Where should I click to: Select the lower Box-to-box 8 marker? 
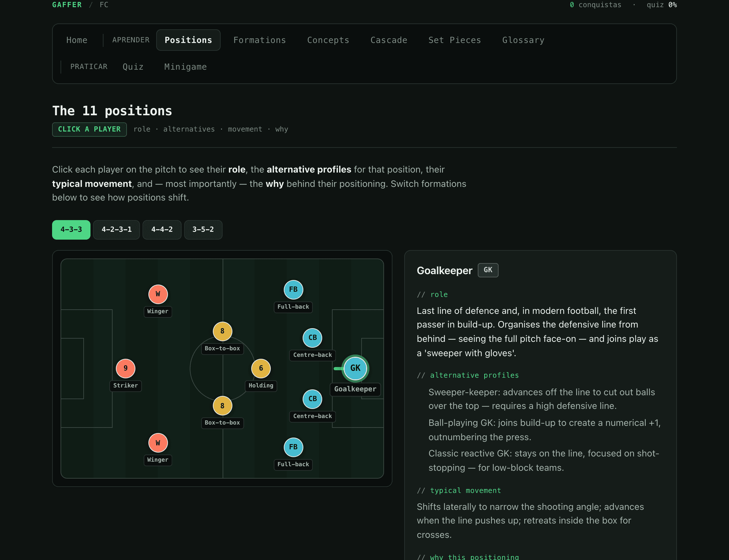222,406
